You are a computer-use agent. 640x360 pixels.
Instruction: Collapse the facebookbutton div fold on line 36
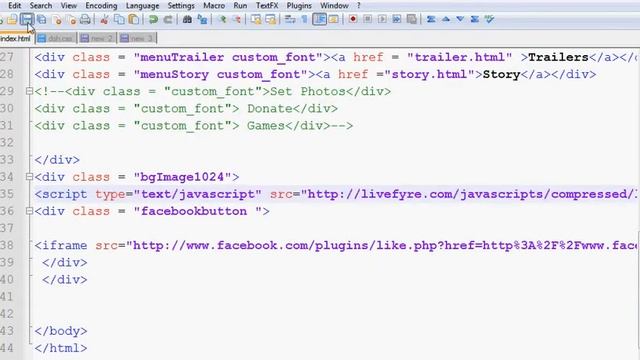pyautogui.click(x=29, y=211)
